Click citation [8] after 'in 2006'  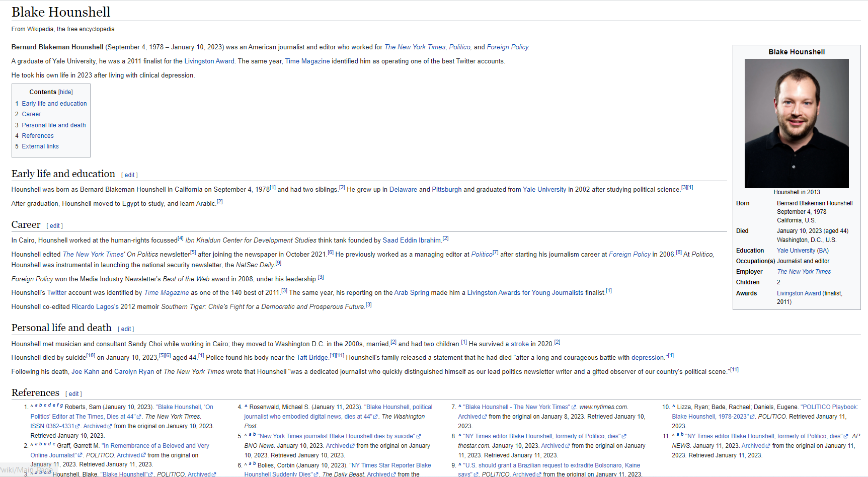pos(679,253)
